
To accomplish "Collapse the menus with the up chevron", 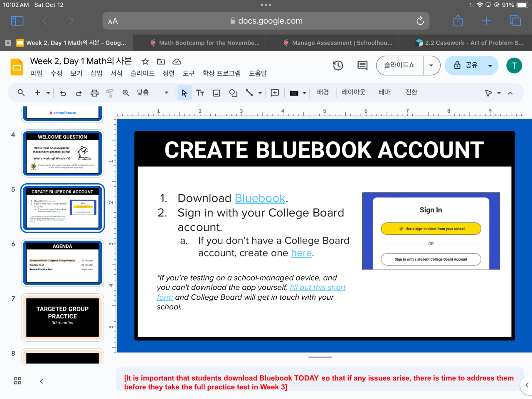I will pos(510,93).
